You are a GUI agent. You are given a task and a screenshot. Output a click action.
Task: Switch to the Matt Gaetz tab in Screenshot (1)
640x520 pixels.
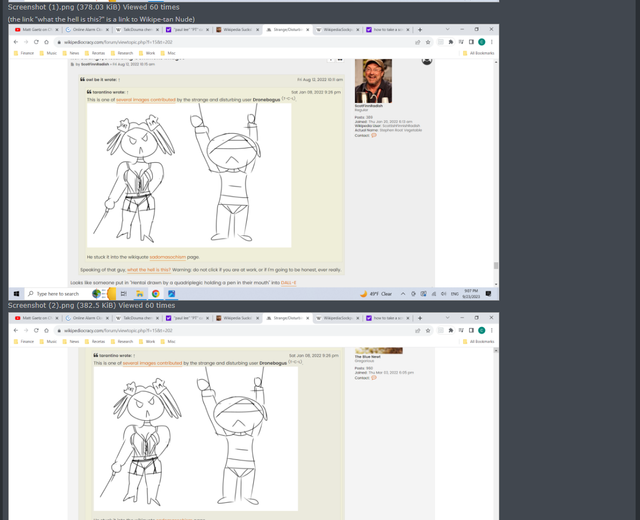click(36, 30)
